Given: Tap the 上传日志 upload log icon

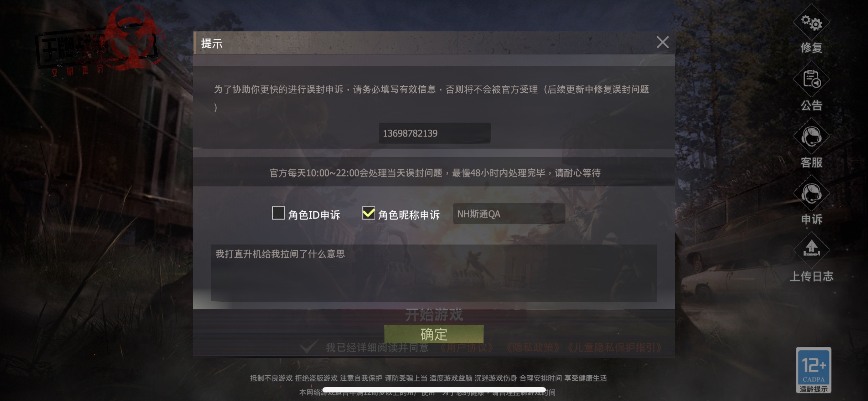Looking at the screenshot, I should point(811,250).
